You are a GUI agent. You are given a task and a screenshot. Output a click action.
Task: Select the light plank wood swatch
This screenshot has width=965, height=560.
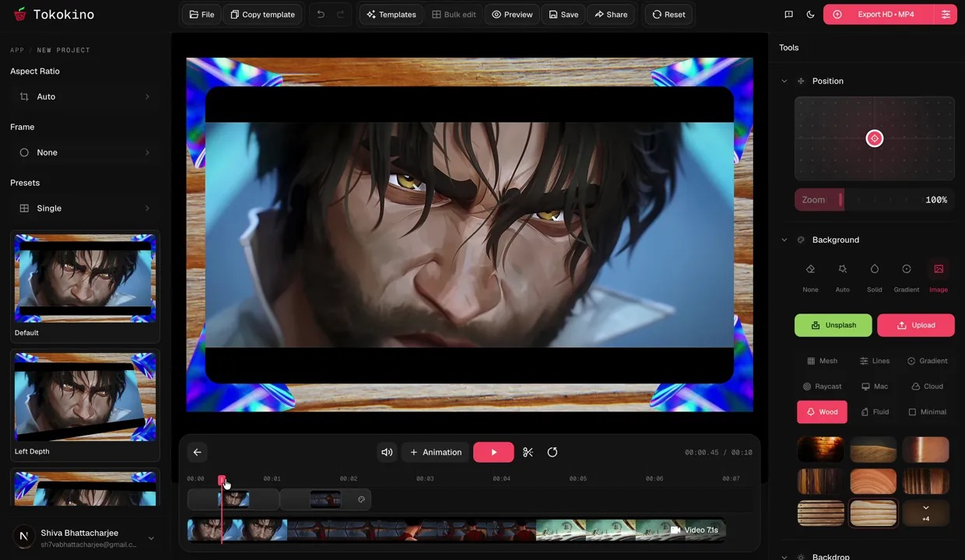(x=873, y=513)
